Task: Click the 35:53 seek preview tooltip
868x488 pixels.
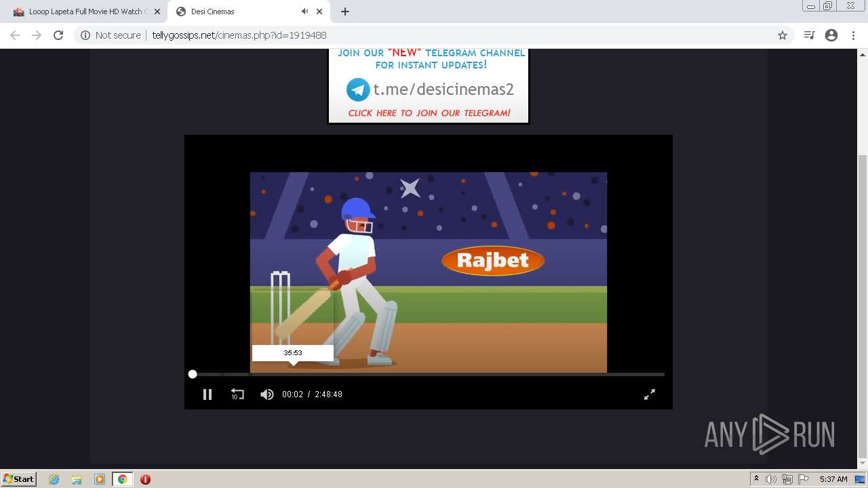Action: pyautogui.click(x=293, y=353)
